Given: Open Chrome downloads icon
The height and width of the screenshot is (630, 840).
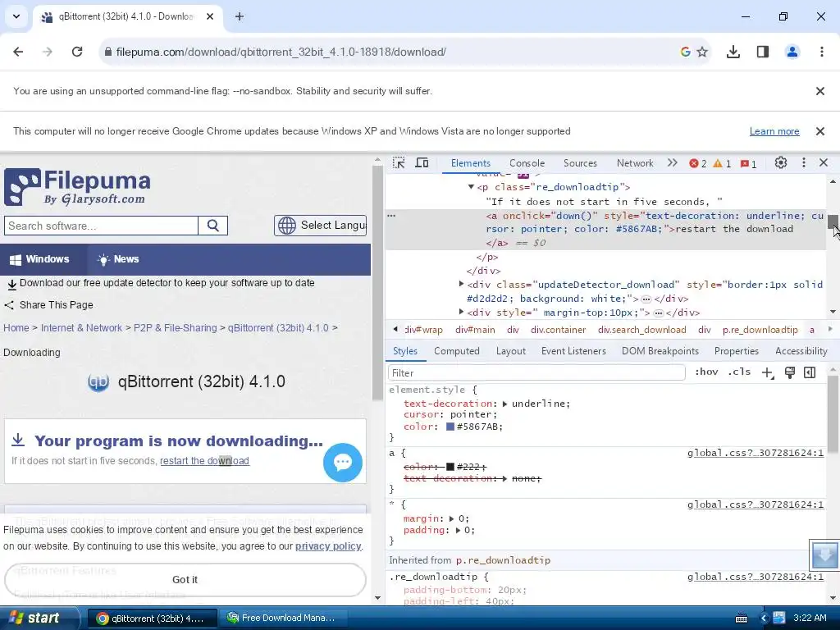Looking at the screenshot, I should [x=733, y=52].
